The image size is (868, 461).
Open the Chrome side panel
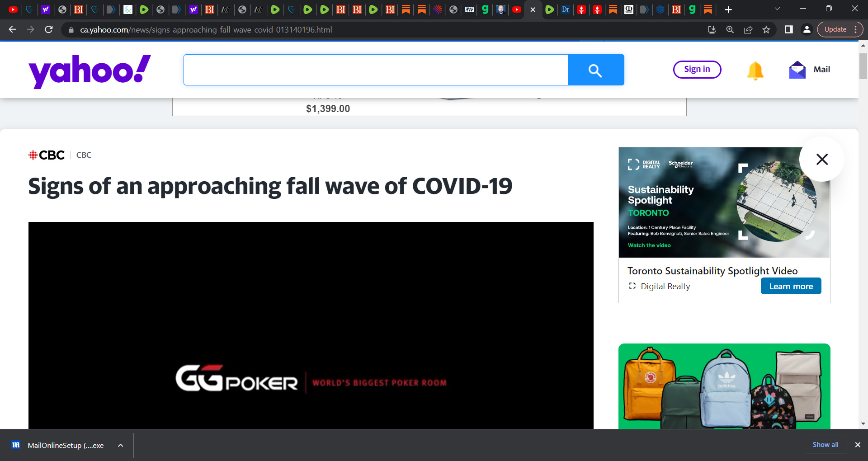tap(788, 29)
